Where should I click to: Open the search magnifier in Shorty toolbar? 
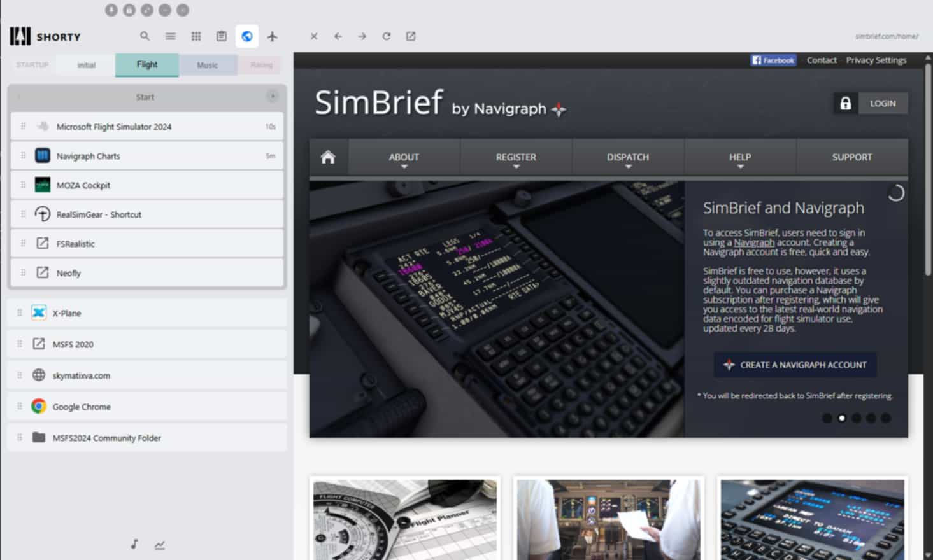tap(145, 36)
